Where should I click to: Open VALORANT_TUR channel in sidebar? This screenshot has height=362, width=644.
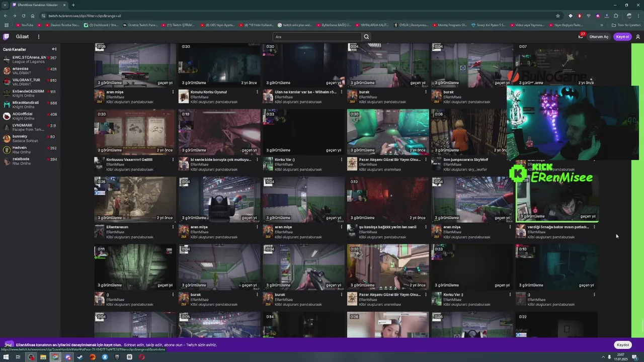(30, 82)
